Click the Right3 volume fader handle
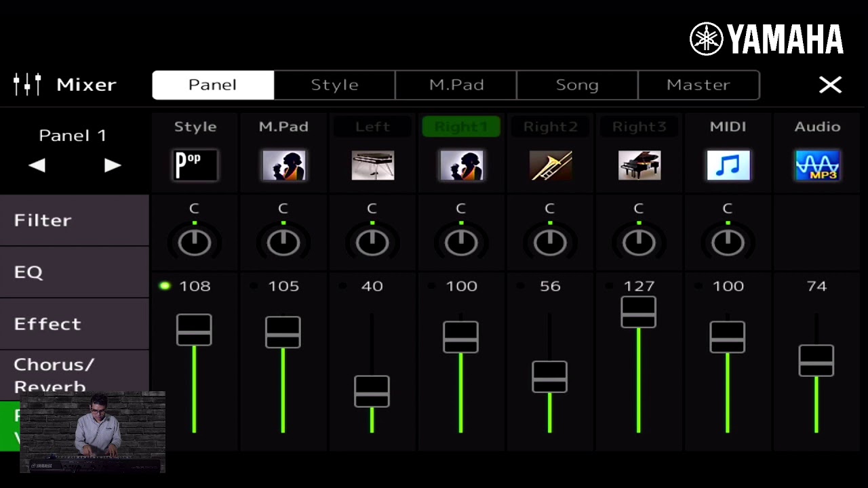 pos(639,312)
